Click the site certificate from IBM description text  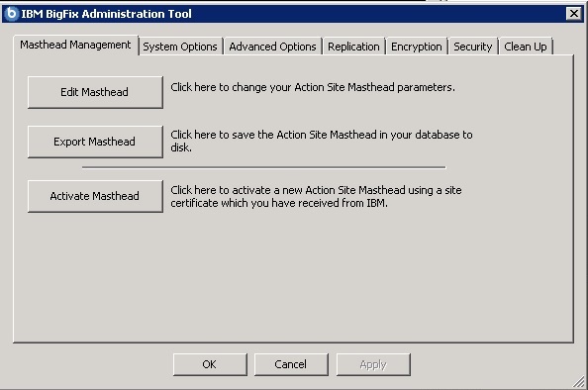(316, 197)
